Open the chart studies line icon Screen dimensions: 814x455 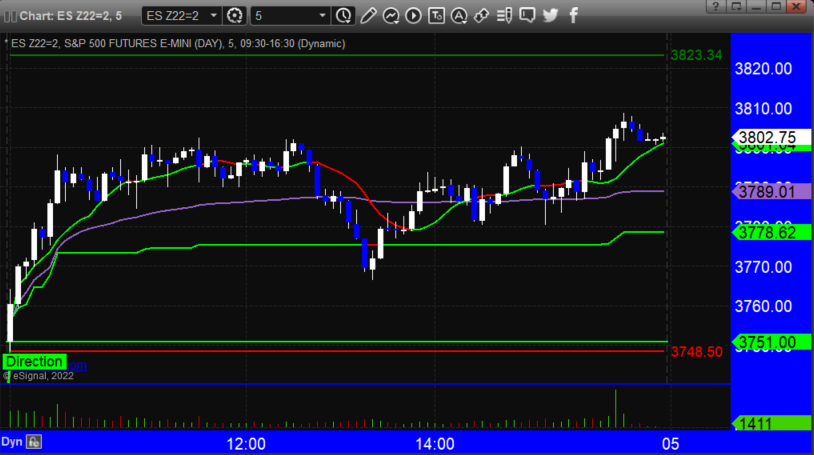point(391,16)
